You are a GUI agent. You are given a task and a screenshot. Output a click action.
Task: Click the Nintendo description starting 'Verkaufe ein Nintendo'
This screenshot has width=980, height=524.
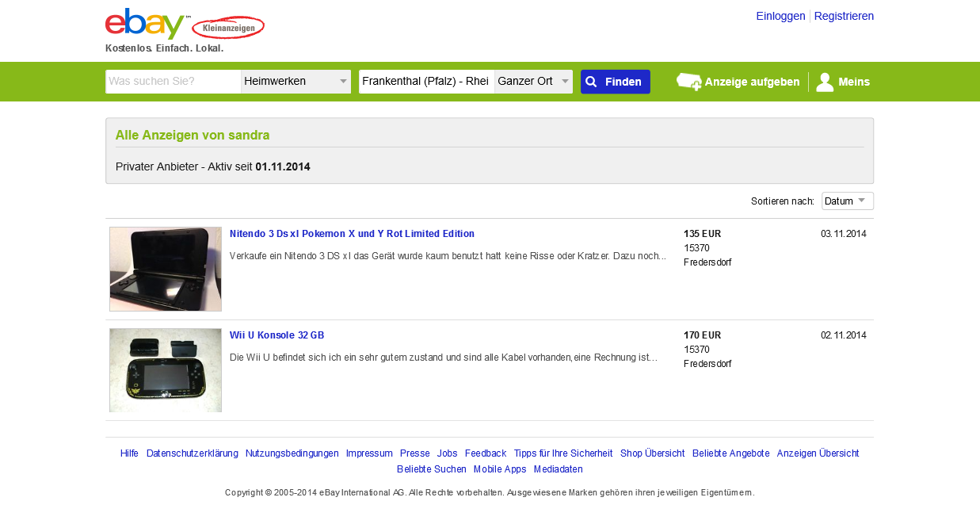pos(448,256)
